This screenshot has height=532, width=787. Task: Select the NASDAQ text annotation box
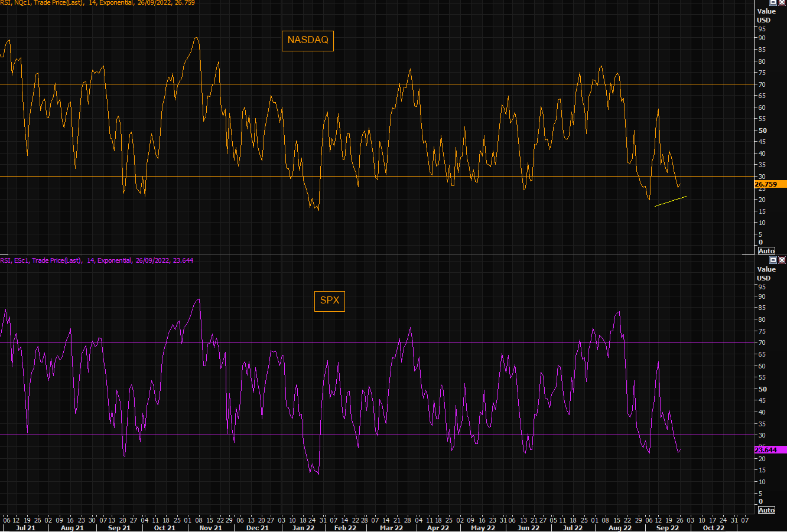pos(307,40)
